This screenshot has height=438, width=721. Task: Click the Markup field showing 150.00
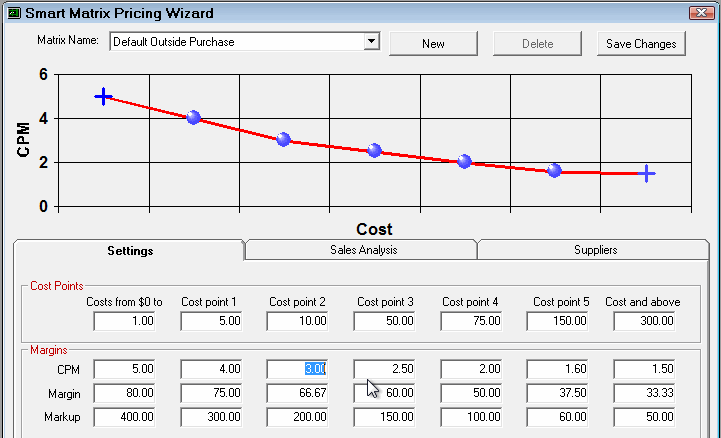point(384,417)
